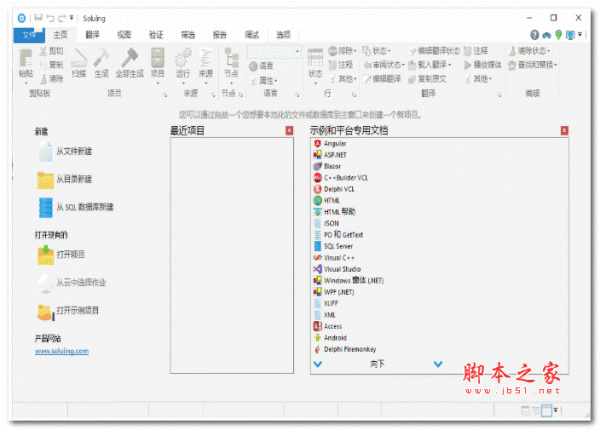Click the Node (节点) tree icon

(232, 57)
